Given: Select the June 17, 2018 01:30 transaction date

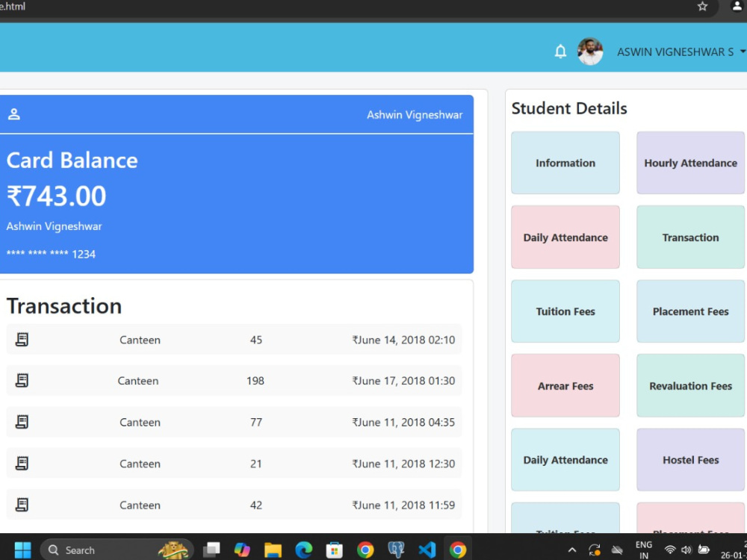Looking at the screenshot, I should click(x=403, y=381).
